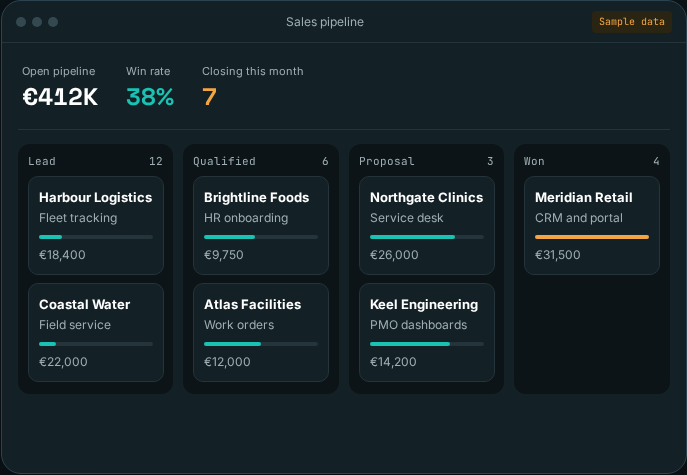The image size is (687, 475).
Task: Click the Keel Engineering progress bar
Action: tap(427, 344)
